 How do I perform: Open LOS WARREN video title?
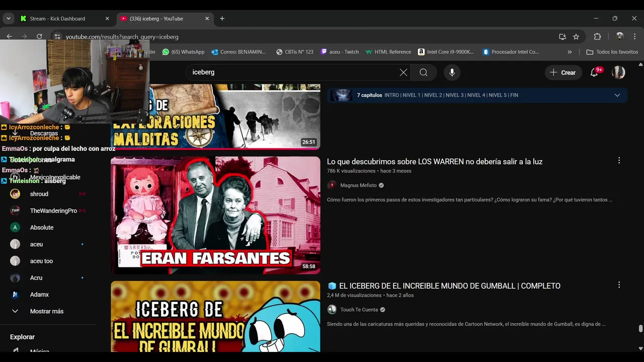tap(435, 161)
